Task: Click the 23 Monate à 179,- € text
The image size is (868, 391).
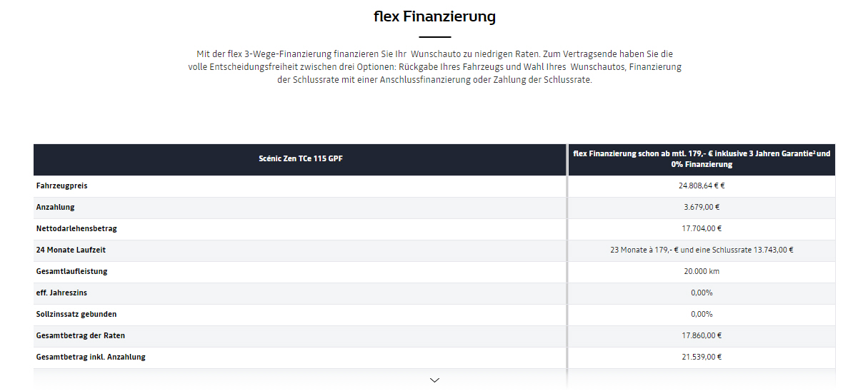Action: tap(644, 250)
